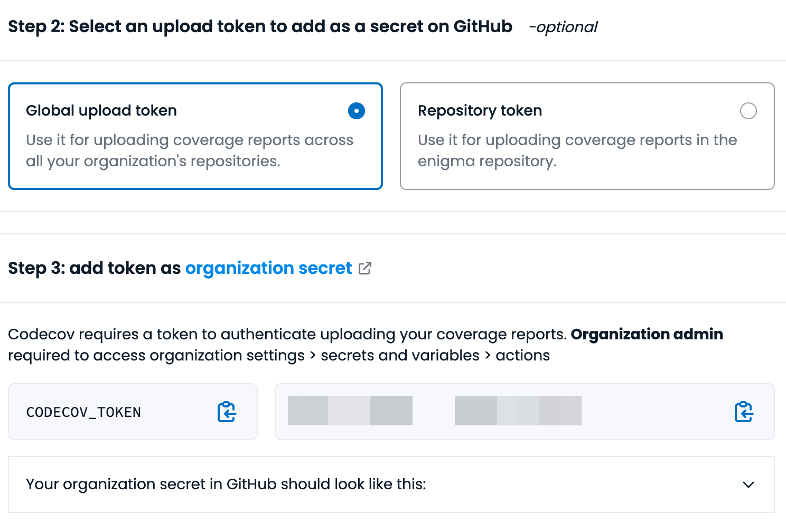
Task: Expand the GitHub secret example chevron
Action: (x=748, y=484)
